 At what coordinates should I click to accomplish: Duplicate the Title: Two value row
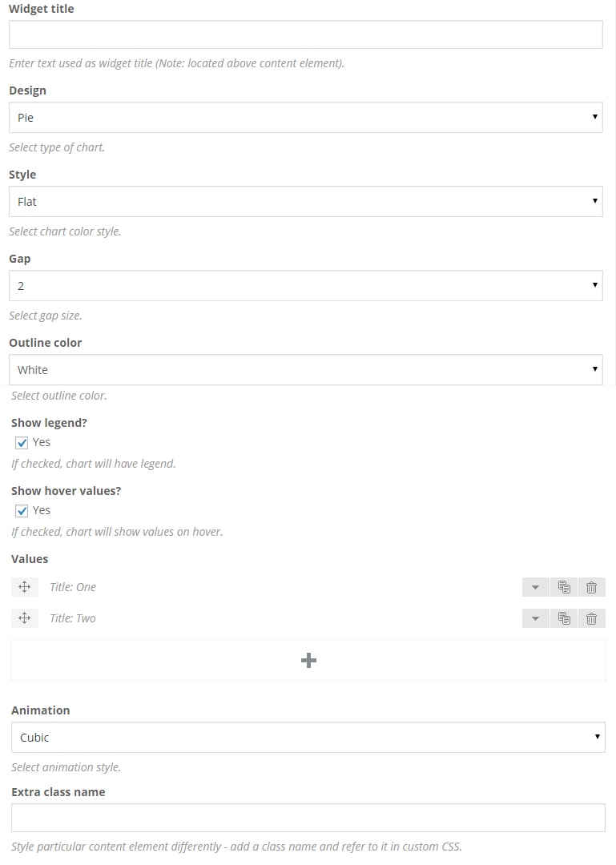(x=564, y=618)
